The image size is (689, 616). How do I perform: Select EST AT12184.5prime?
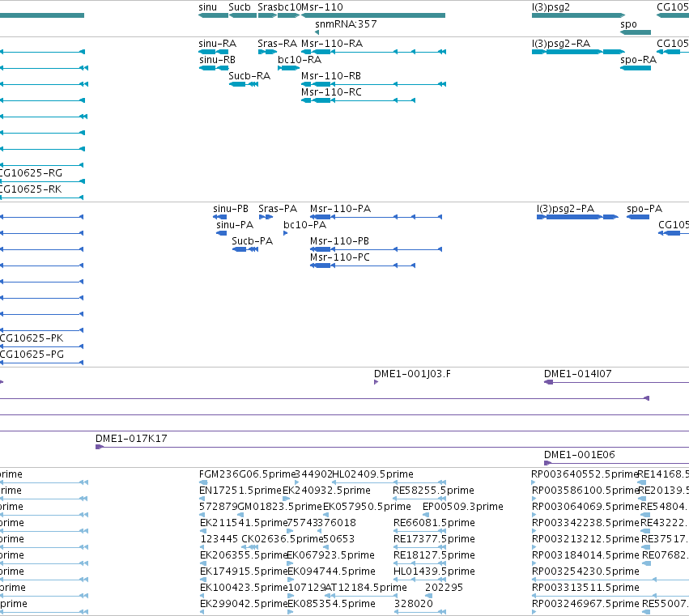(x=366, y=588)
